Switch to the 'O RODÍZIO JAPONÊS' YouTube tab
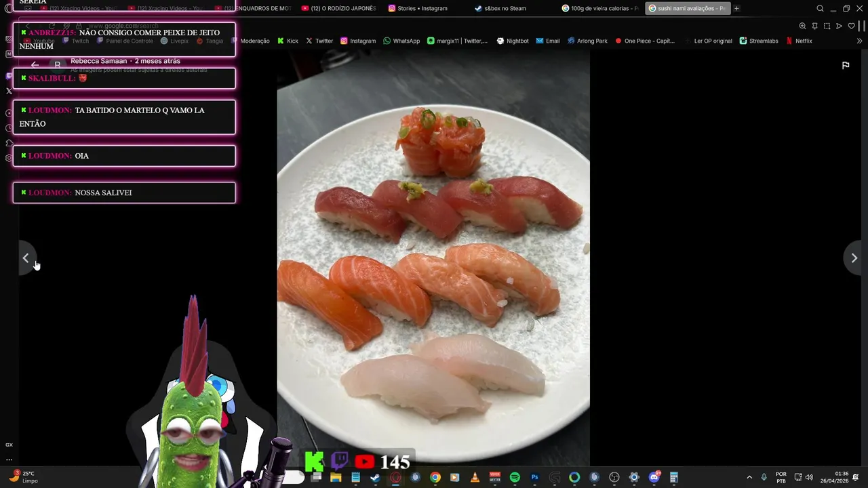This screenshot has height=488, width=868. tap(339, 9)
